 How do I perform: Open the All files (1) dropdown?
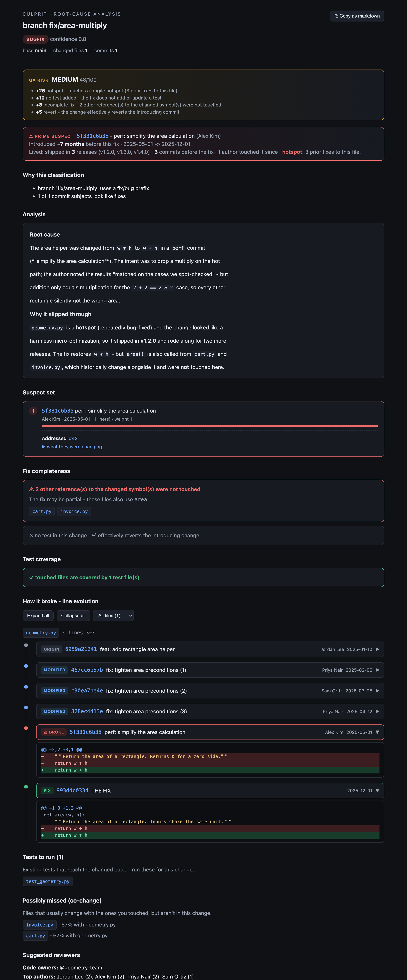(113, 616)
